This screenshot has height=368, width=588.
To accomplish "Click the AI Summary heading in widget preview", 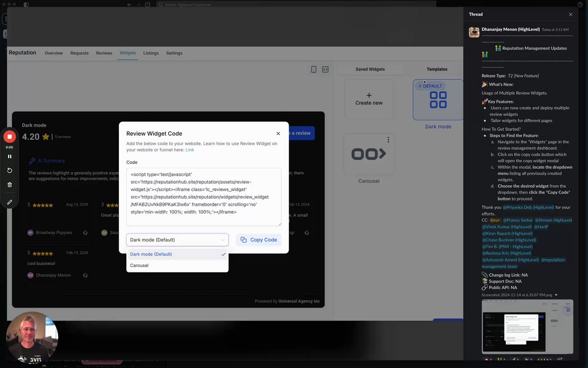I will click(x=51, y=161).
